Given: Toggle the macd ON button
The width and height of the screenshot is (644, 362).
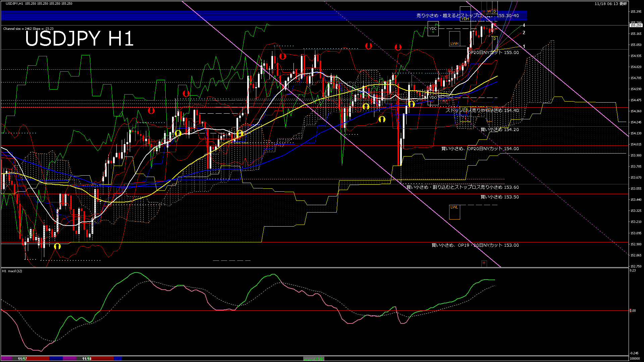Looking at the screenshot, I should point(314,359).
